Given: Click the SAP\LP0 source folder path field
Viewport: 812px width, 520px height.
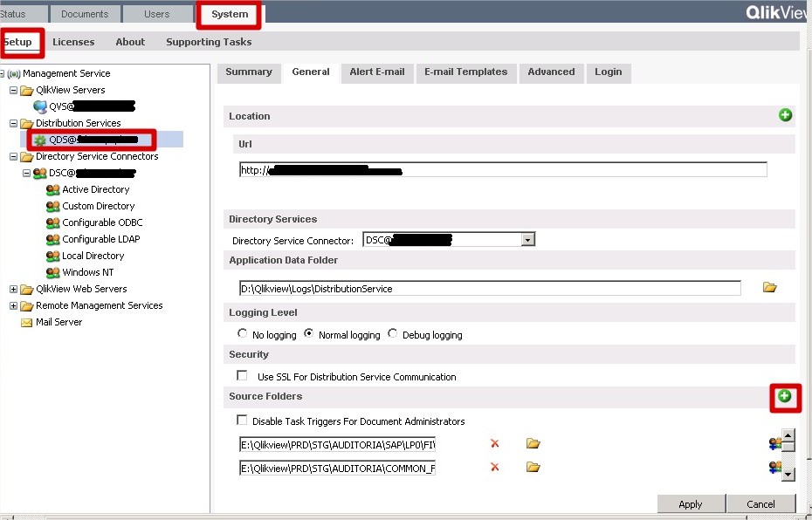Looking at the screenshot, I should (337, 444).
